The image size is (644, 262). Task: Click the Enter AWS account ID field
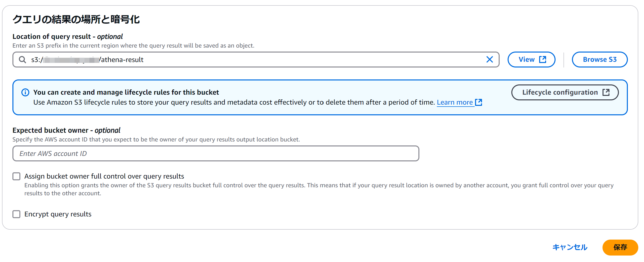(215, 154)
